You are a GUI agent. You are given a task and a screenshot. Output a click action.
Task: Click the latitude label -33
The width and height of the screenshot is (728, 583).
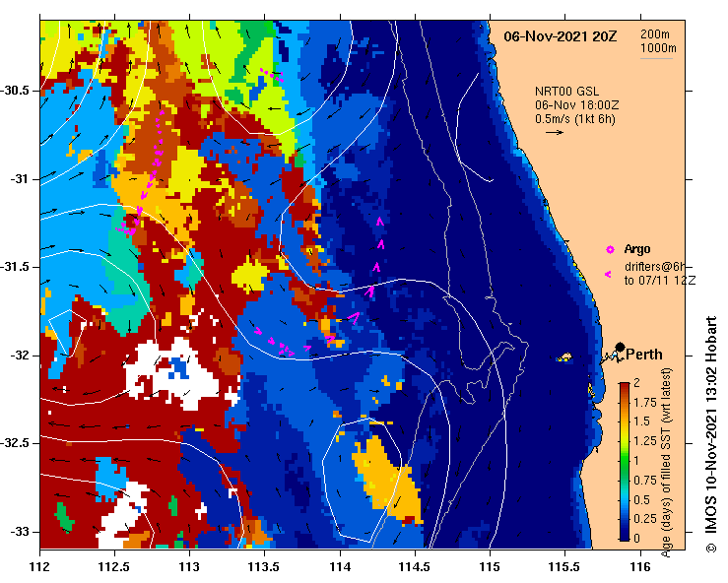coord(21,532)
